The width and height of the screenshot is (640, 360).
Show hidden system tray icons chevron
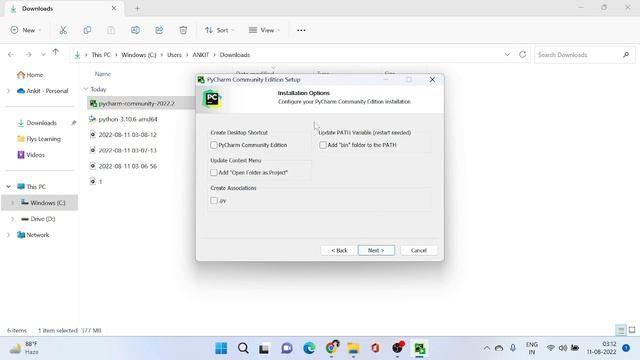coord(487,348)
